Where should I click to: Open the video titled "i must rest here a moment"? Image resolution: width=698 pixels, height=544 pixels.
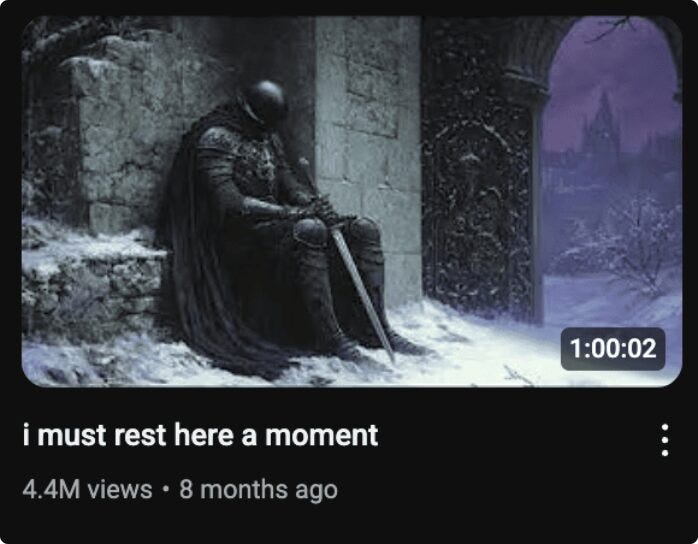tap(200, 435)
